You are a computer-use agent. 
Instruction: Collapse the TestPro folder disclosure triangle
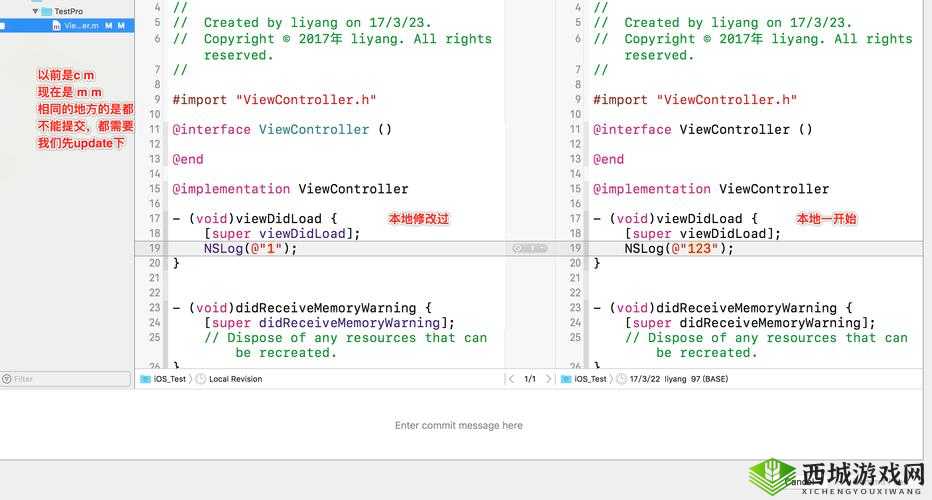(35, 11)
